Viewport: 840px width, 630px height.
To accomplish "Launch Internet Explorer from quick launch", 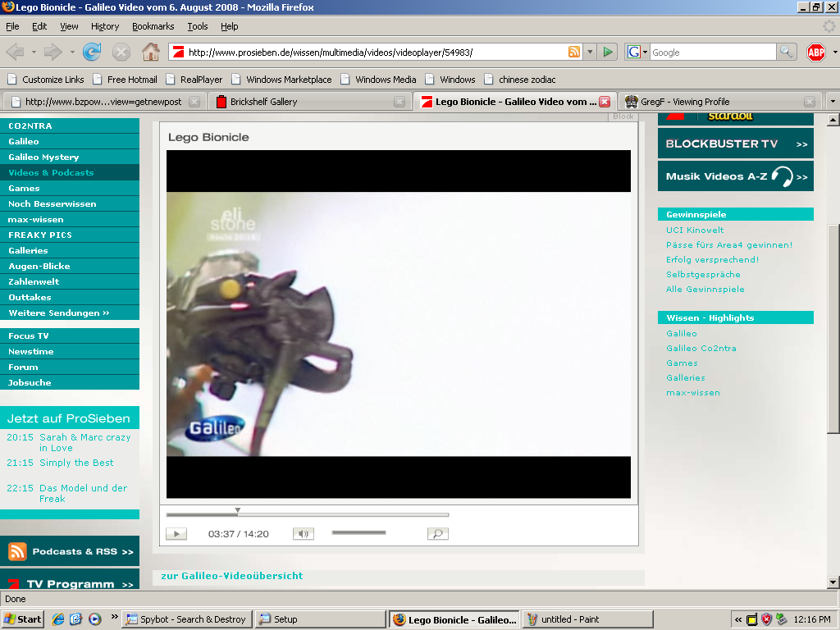I will 58,619.
